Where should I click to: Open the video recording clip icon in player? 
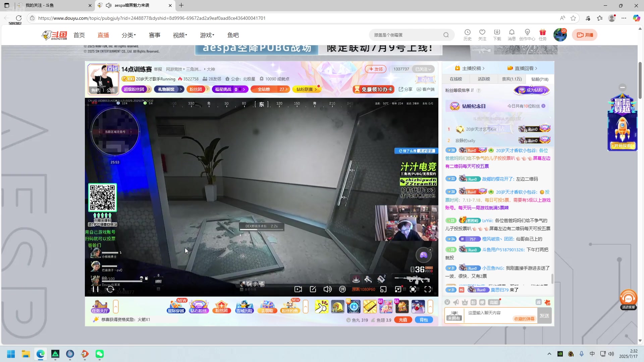pos(298,289)
